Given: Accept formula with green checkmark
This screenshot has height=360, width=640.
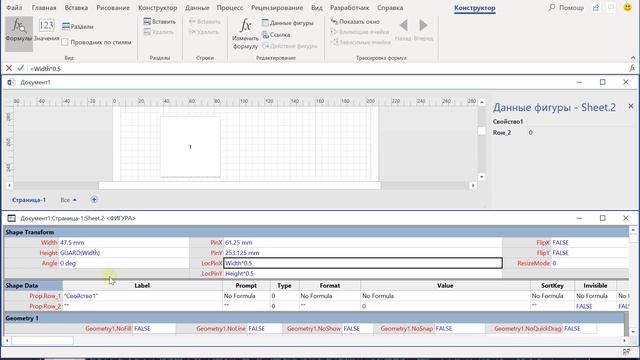Looking at the screenshot, I should coord(20,68).
